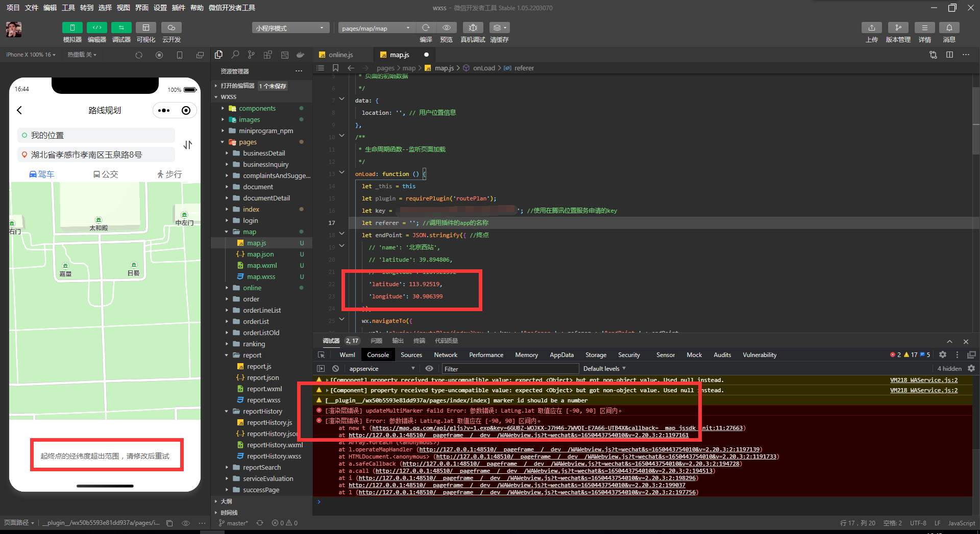Start real device debugging (真机调试)
Screen dimensions: 980x534
pos(473,28)
